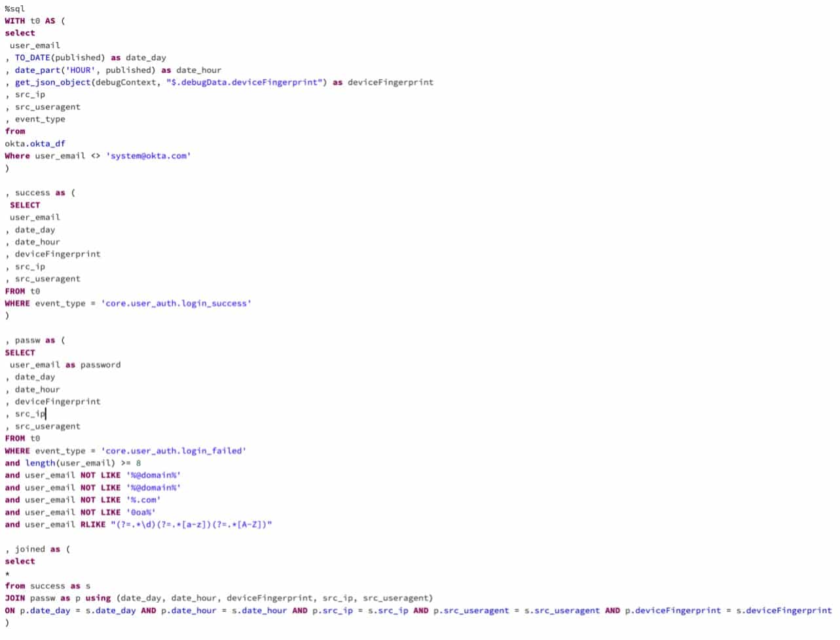
Task: Click the okta.okta_df table name
Action: point(35,143)
